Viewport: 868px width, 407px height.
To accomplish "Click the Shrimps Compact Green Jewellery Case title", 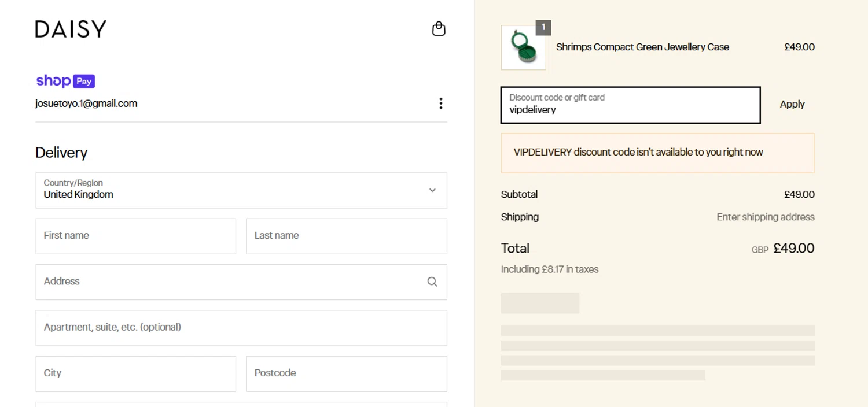I will click(642, 47).
